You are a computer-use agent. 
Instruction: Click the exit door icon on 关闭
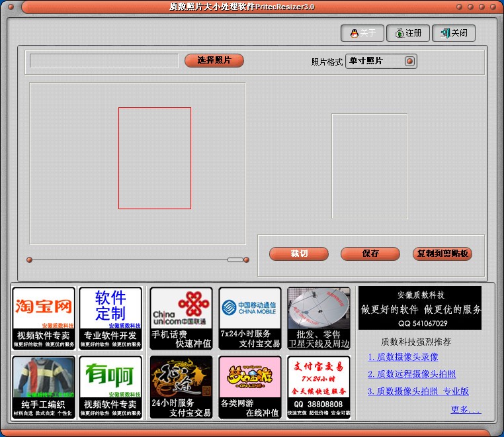pos(445,33)
